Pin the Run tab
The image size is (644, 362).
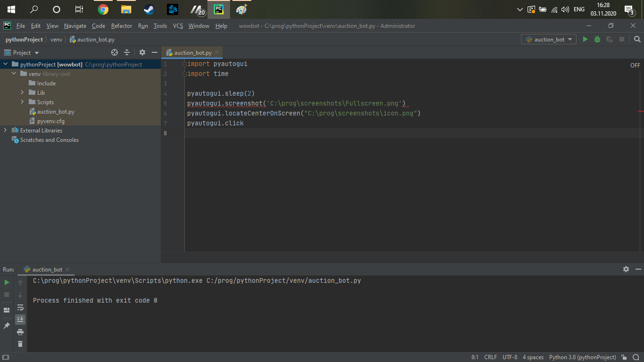7,326
